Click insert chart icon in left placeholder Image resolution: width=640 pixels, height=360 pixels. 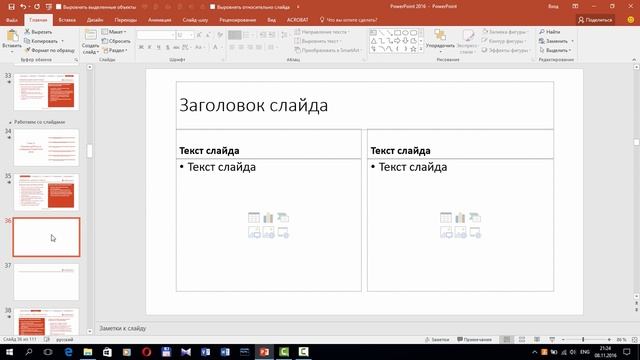click(268, 218)
